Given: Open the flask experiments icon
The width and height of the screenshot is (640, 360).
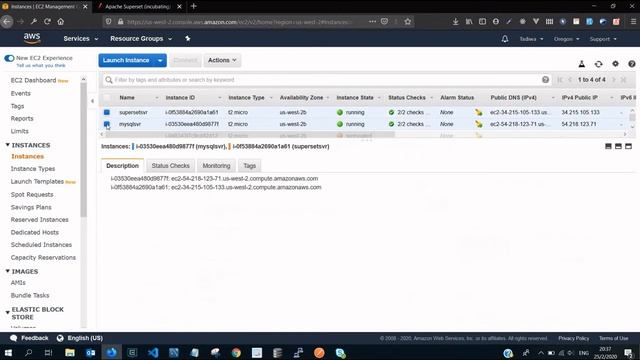Looking at the screenshot, I should (x=582, y=64).
